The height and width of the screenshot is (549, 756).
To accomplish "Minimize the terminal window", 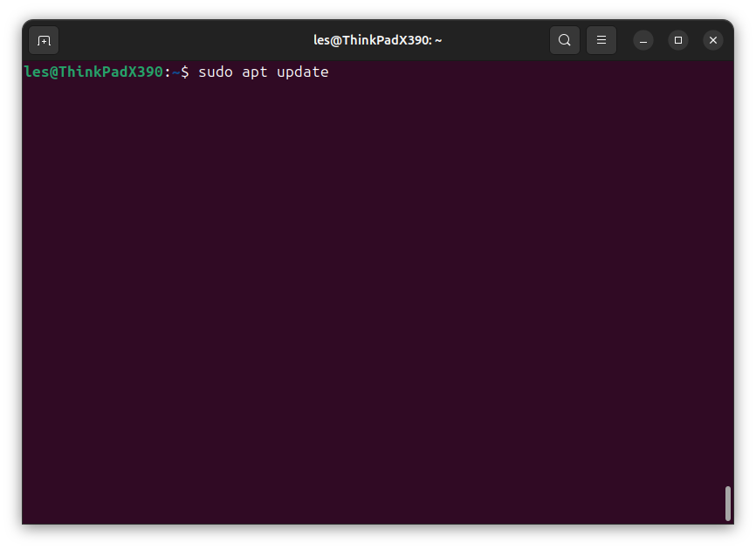I will (643, 40).
